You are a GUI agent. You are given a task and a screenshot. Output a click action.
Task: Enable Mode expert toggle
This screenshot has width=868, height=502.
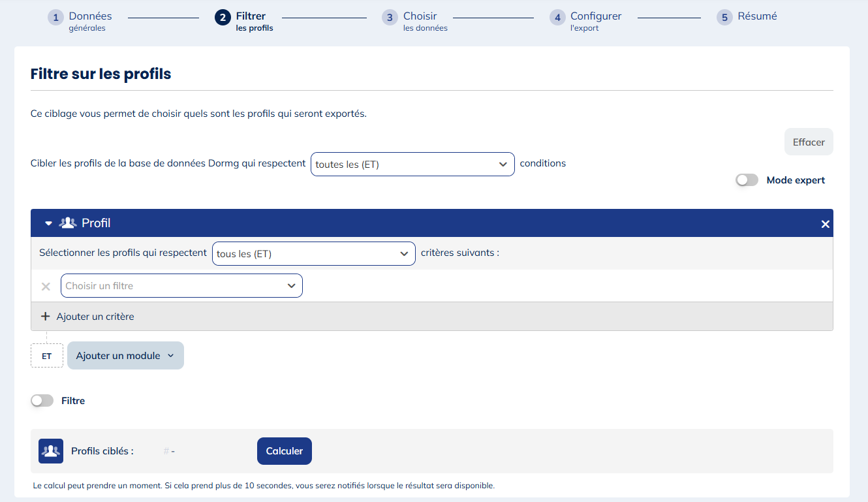(747, 180)
